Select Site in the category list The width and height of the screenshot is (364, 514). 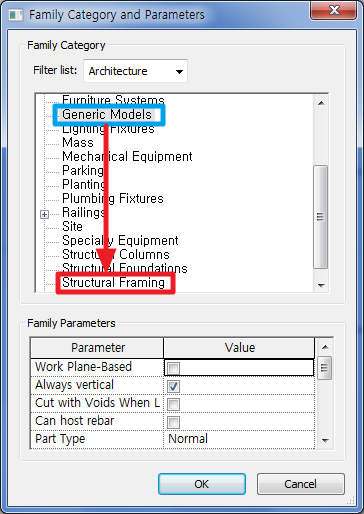point(72,227)
